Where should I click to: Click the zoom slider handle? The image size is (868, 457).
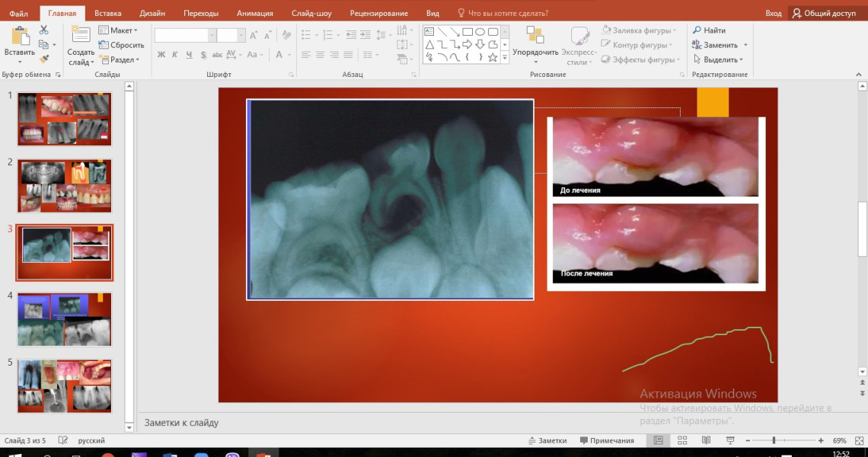(774, 440)
